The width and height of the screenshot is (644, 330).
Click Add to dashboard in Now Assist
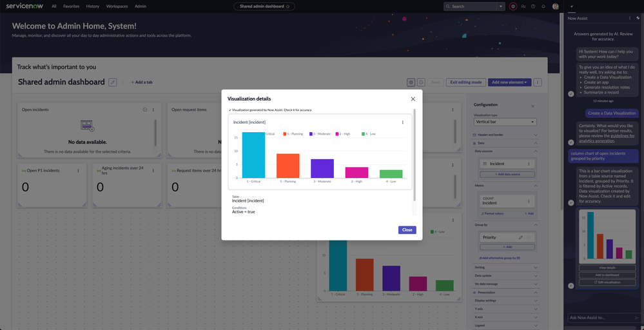point(607,275)
